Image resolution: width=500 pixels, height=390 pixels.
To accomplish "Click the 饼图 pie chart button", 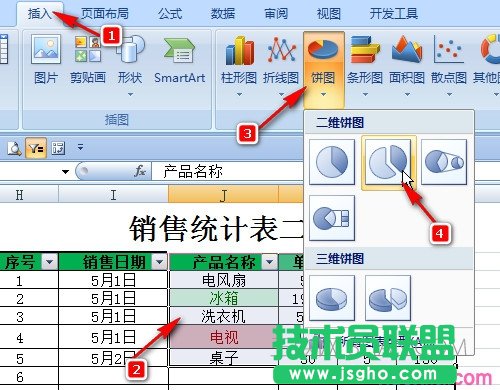I will click(x=323, y=69).
